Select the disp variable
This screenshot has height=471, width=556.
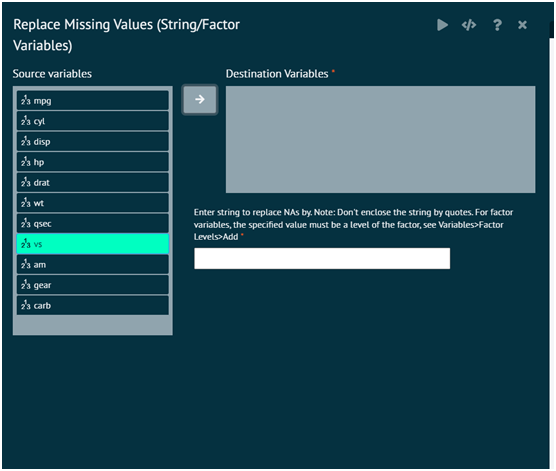click(x=93, y=142)
